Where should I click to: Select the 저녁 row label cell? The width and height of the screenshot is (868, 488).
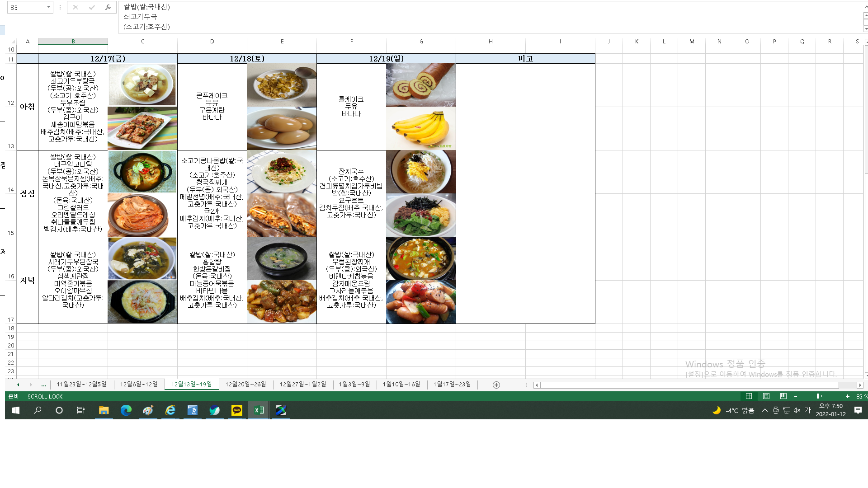click(27, 280)
